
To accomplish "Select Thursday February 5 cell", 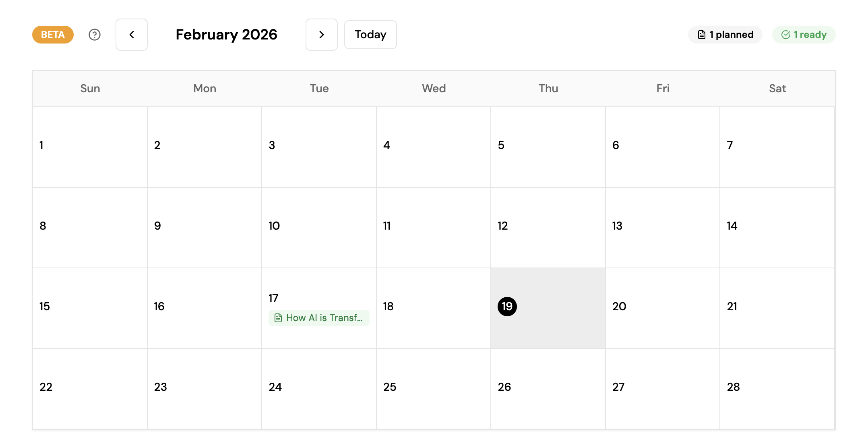I will click(548, 147).
